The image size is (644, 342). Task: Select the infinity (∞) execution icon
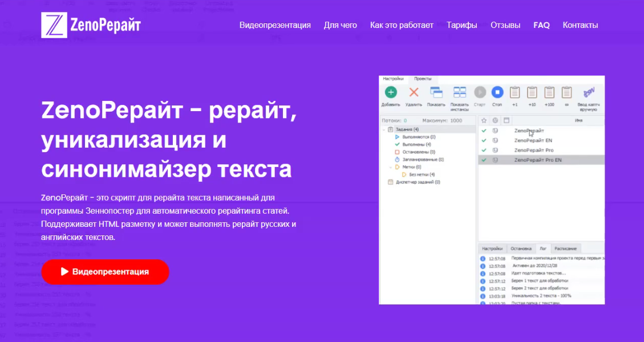pyautogui.click(x=566, y=93)
